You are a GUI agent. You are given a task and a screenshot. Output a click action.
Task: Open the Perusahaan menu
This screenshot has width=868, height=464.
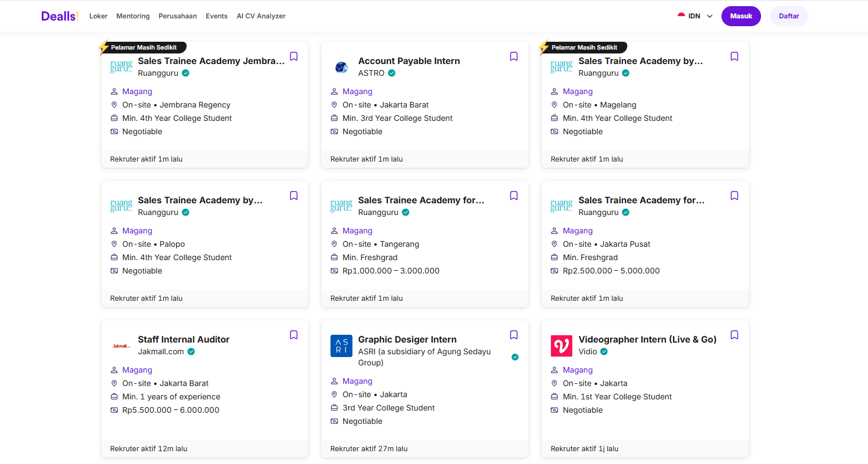coord(178,16)
